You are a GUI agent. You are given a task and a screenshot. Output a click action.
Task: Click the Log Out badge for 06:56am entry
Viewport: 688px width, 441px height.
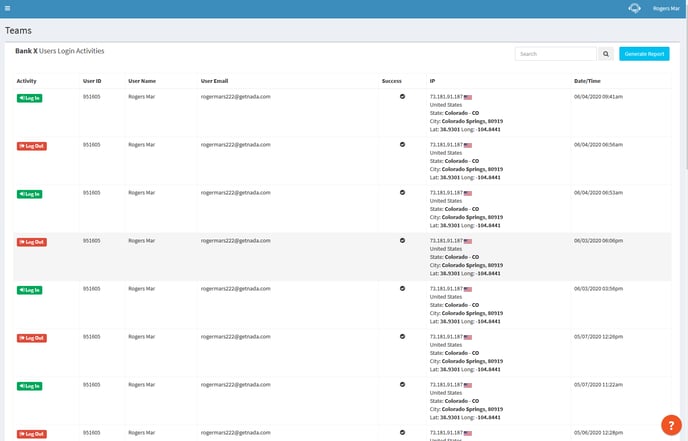[x=31, y=146]
